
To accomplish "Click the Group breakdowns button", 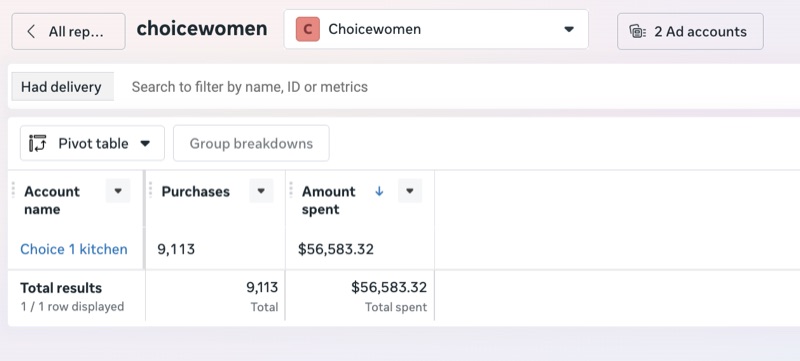I will click(x=251, y=143).
